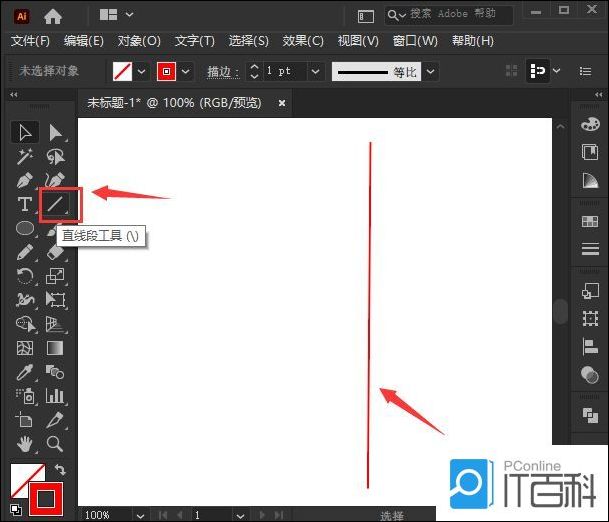
Task: Open the control bar options list icon
Action: (x=585, y=71)
